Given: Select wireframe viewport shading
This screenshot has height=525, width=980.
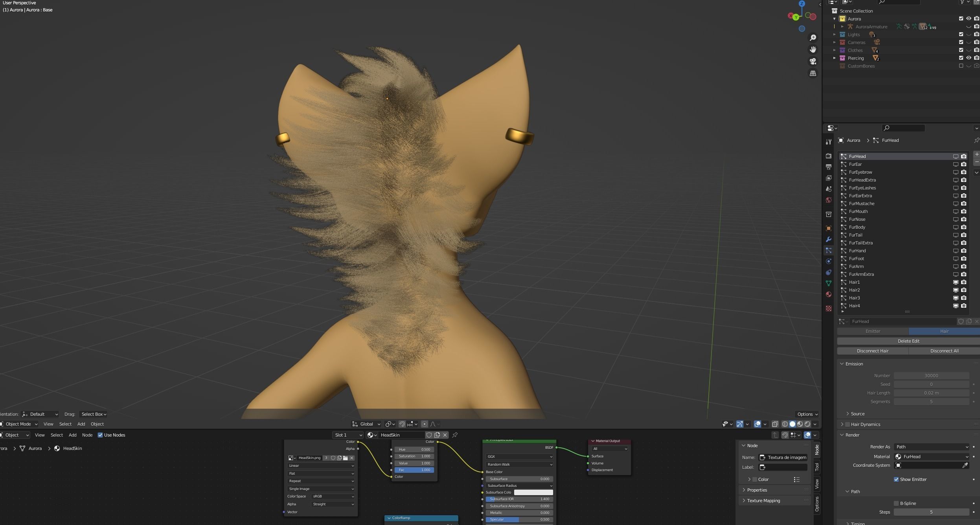Looking at the screenshot, I should pyautogui.click(x=785, y=424).
